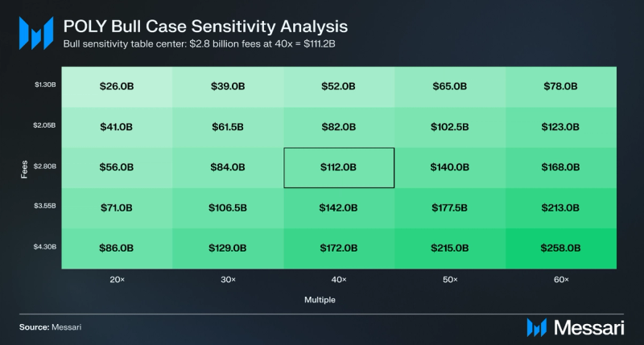Click the Messari logo at top left

pos(36,33)
